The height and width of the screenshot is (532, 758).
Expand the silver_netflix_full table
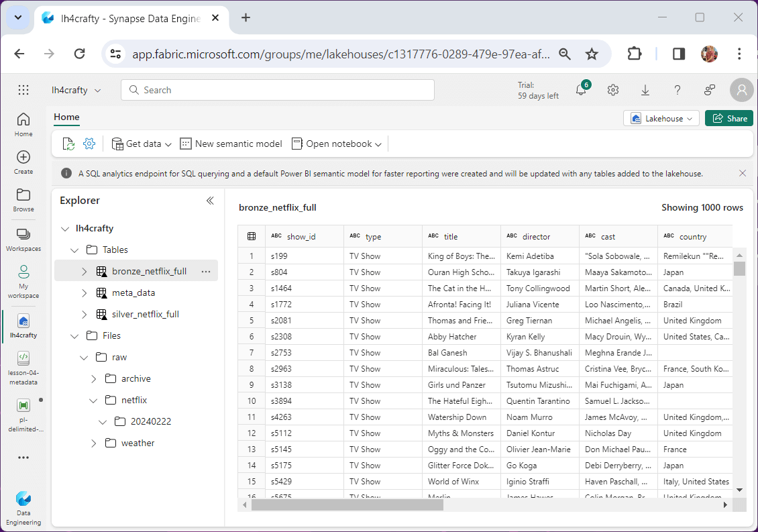pyautogui.click(x=84, y=314)
